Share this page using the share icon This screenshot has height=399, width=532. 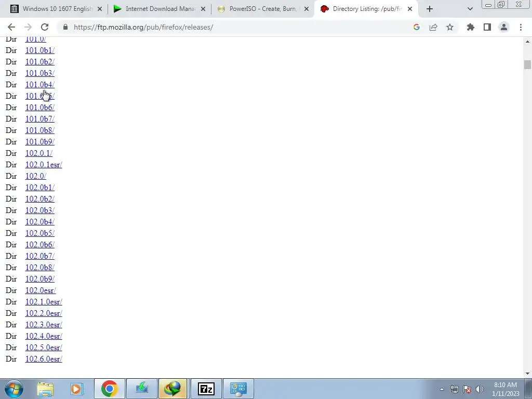tap(433, 27)
